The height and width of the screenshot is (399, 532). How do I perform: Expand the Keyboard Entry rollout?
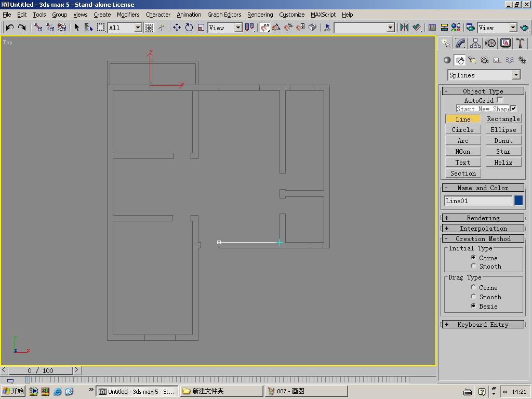pos(483,324)
